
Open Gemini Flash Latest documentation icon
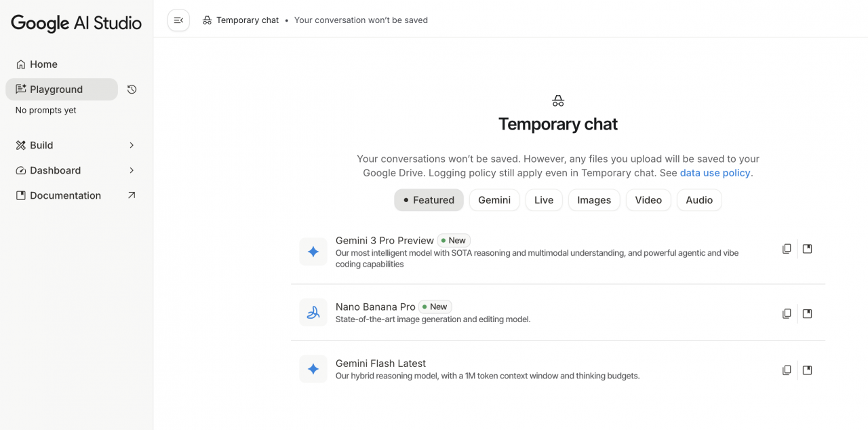coord(807,370)
